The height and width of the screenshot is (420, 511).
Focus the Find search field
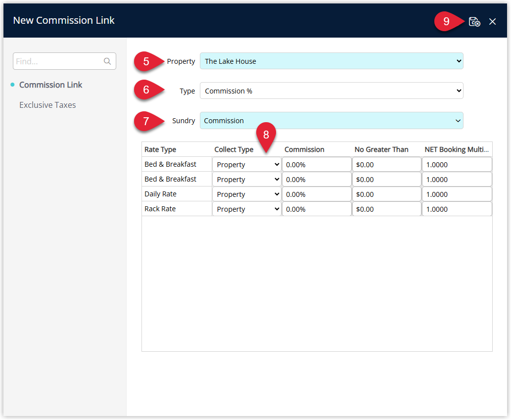pos(64,61)
